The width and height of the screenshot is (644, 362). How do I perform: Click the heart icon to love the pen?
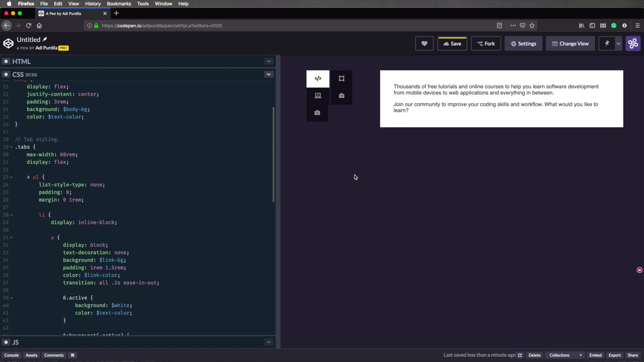point(424,43)
